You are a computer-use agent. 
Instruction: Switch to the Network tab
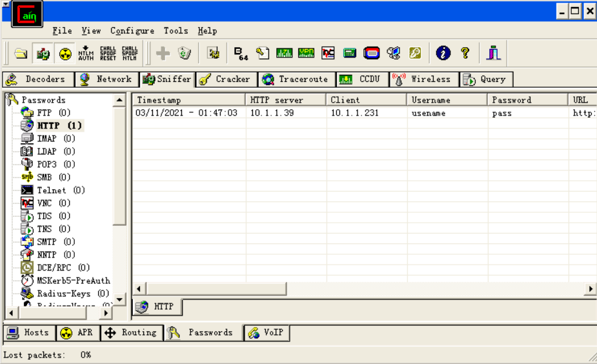coord(107,79)
